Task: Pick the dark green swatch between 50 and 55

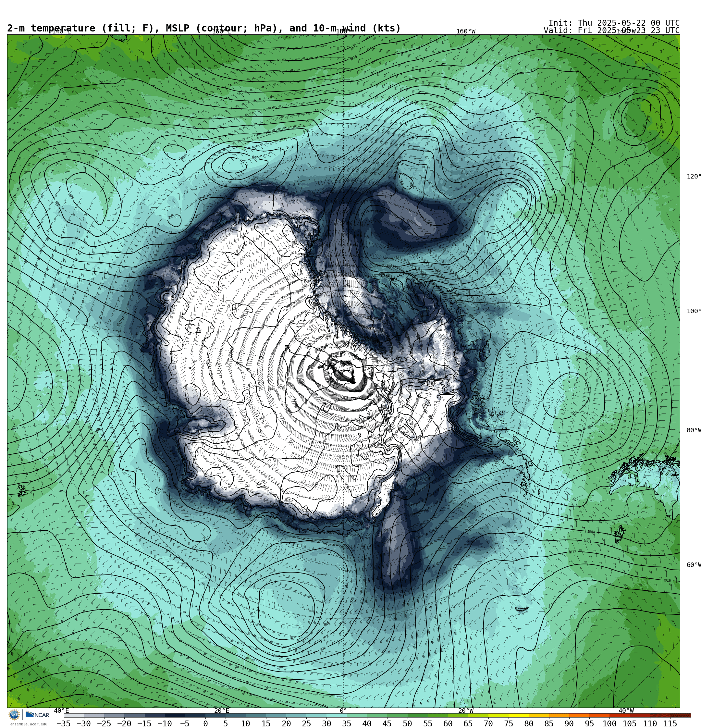Action: pos(418,715)
